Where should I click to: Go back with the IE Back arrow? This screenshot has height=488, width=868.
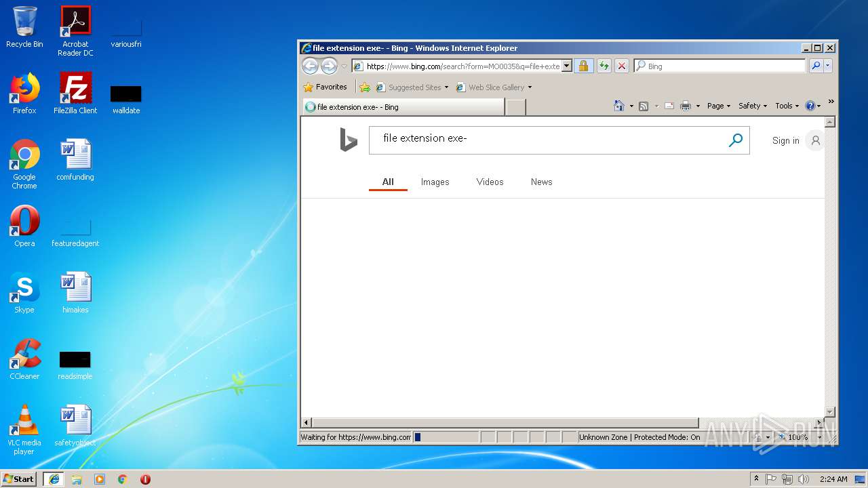click(310, 66)
